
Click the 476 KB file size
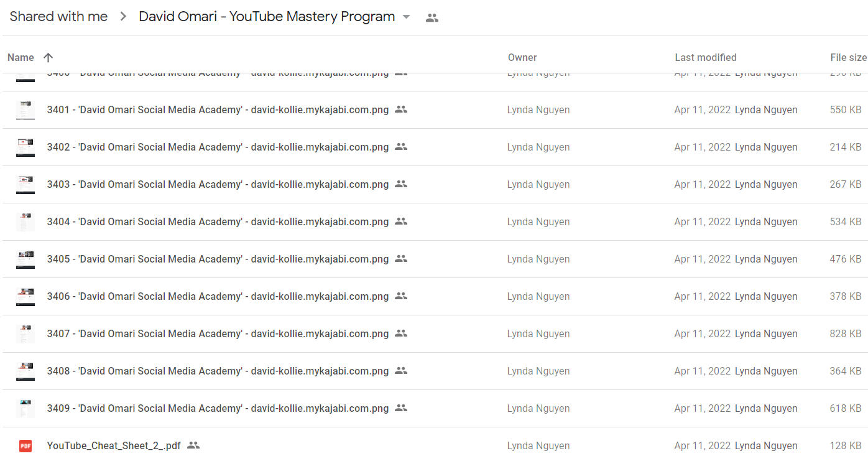tap(846, 259)
